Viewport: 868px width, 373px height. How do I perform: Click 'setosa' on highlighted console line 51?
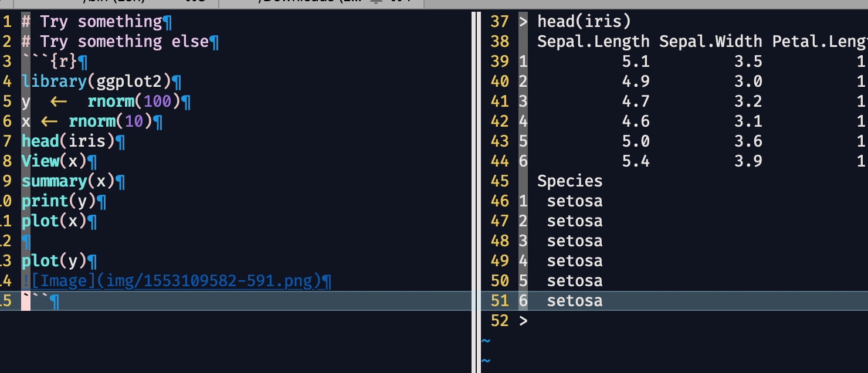click(x=575, y=301)
